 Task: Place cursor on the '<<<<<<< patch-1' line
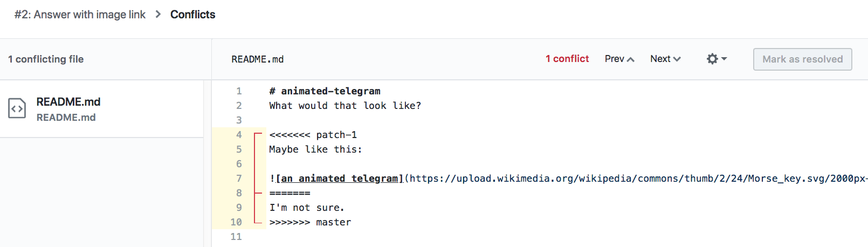point(313,135)
